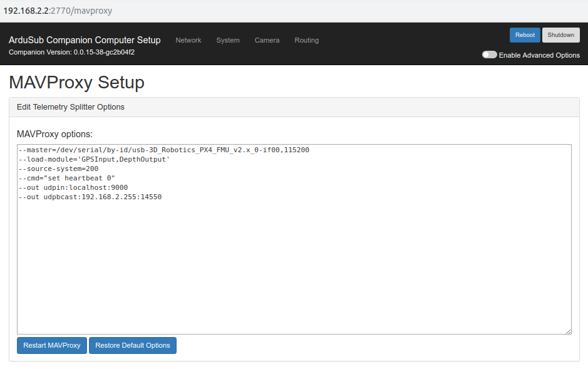Click inside the MAVProxy options text area
The image size is (588, 369).
tap(294, 262)
